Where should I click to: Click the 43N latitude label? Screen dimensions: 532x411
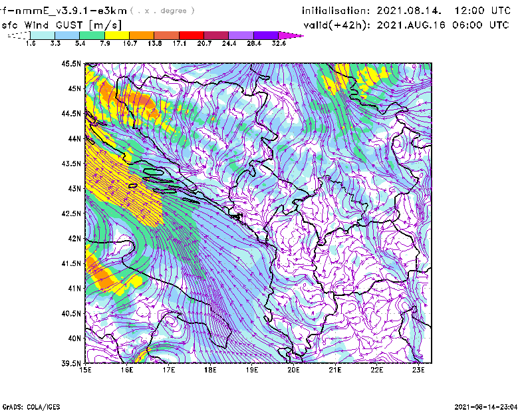74,188
